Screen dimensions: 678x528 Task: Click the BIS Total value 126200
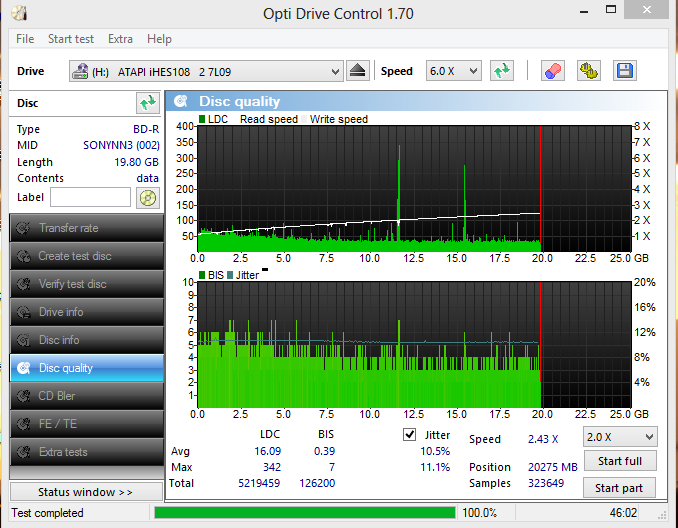coord(317,483)
